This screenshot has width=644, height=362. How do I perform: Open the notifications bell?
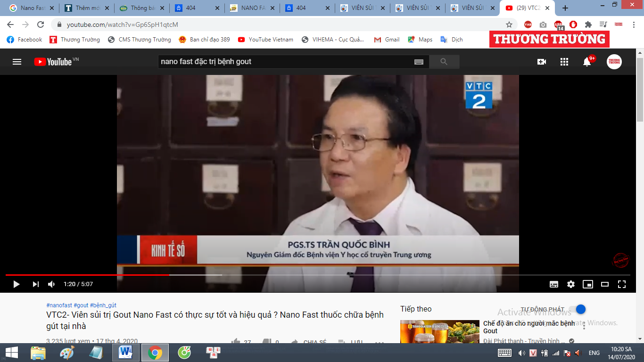(x=587, y=62)
